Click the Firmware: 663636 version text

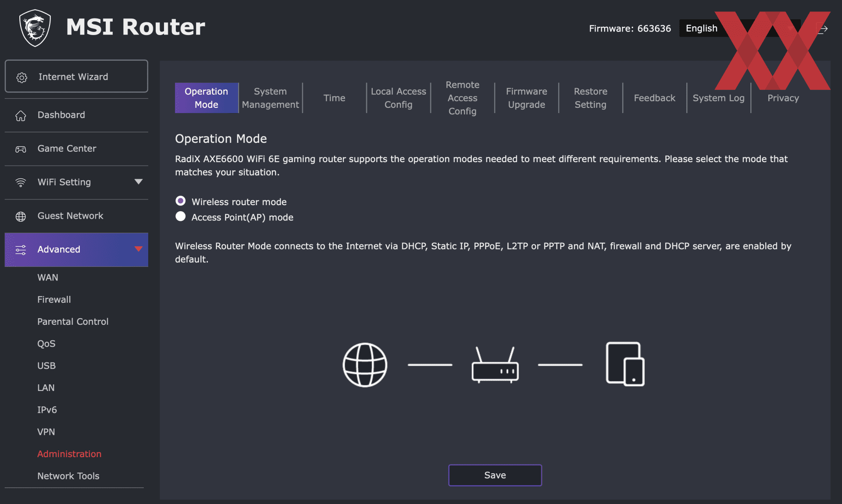(630, 28)
